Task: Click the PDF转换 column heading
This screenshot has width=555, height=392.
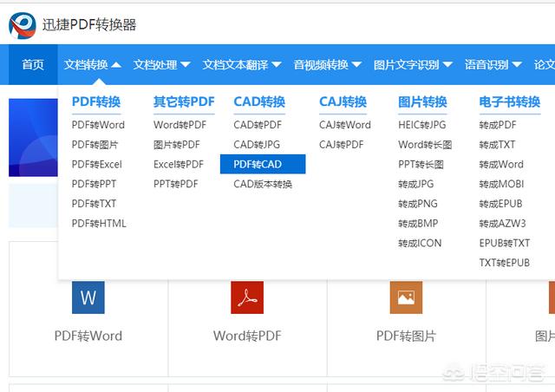Action: (96, 102)
